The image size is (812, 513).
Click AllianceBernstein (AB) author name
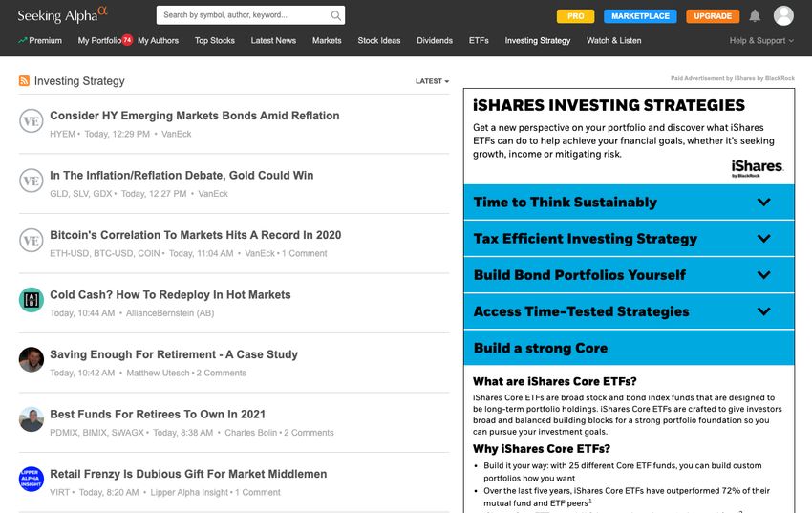pyautogui.click(x=170, y=313)
